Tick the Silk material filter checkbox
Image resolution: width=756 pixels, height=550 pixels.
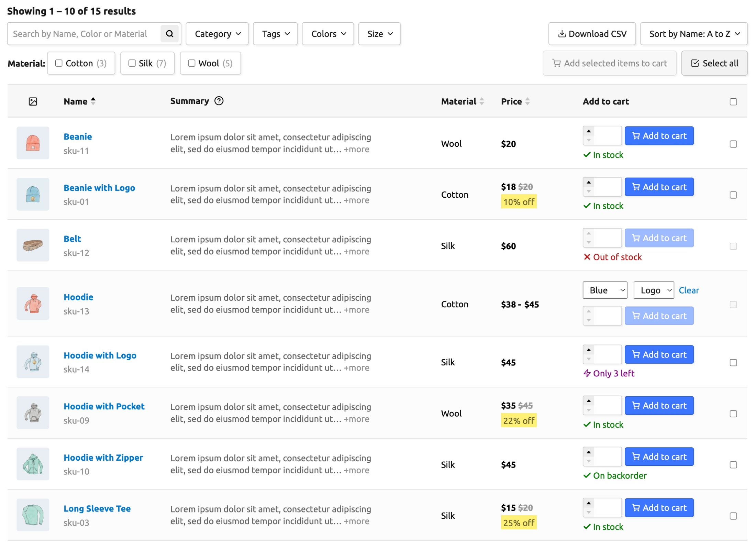tap(132, 63)
